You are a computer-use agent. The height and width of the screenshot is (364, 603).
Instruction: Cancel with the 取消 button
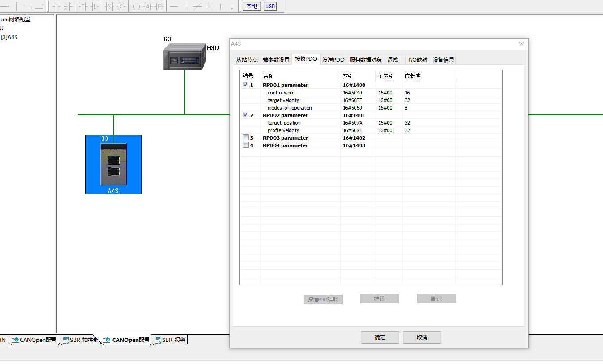(x=422, y=337)
